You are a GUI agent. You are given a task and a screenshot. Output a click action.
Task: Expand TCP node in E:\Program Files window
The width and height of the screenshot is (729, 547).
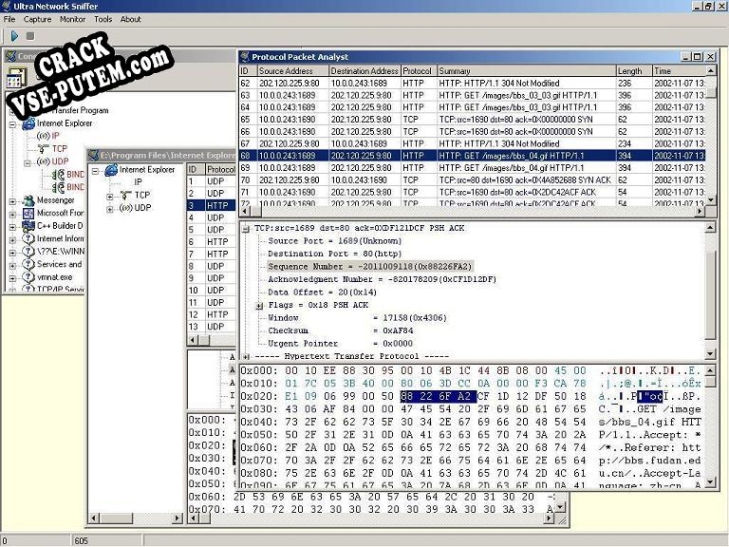110,197
